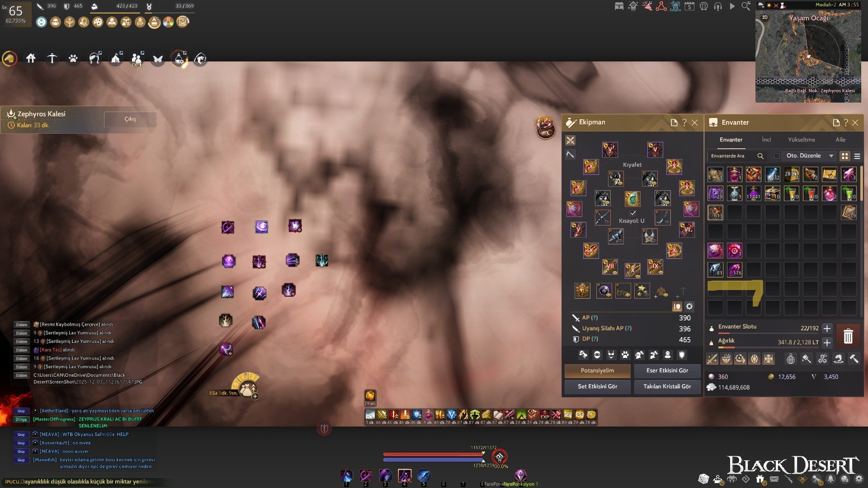
Task: Switch inventory to list view
Action: [857, 156]
